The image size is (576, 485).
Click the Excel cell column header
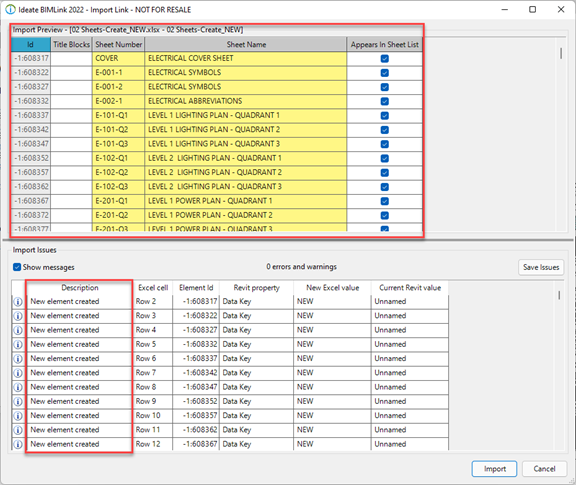(153, 288)
